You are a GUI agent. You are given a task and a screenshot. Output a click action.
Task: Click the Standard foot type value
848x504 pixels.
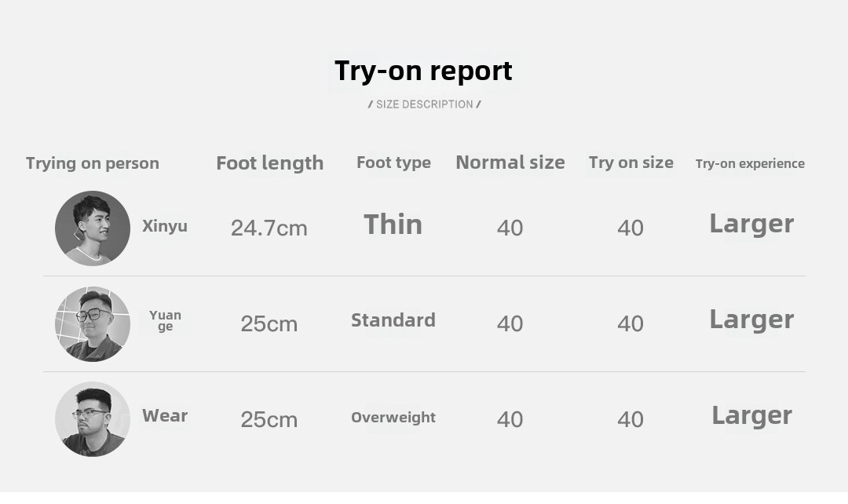click(393, 320)
